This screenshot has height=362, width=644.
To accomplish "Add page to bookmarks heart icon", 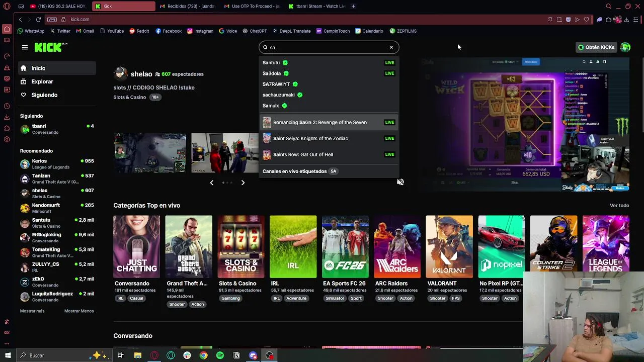I will click(586, 20).
